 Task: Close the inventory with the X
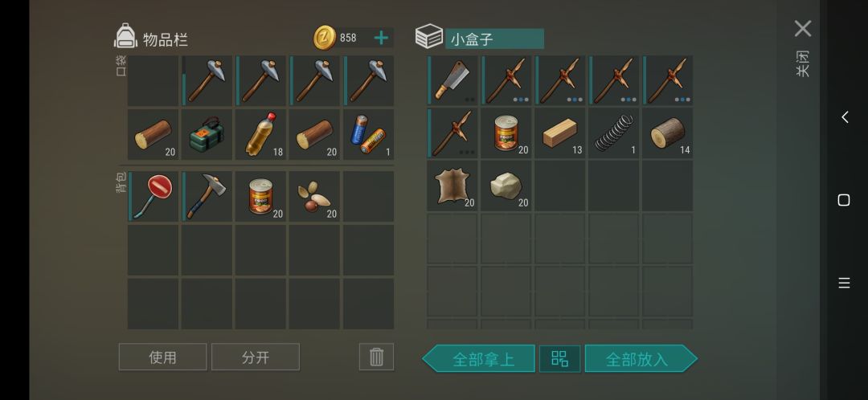coord(803,29)
